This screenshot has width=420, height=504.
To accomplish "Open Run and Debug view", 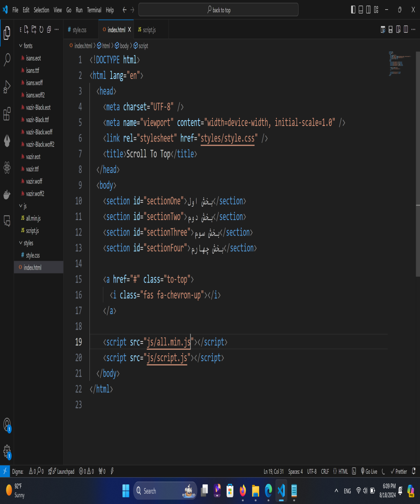I will click(x=7, y=87).
